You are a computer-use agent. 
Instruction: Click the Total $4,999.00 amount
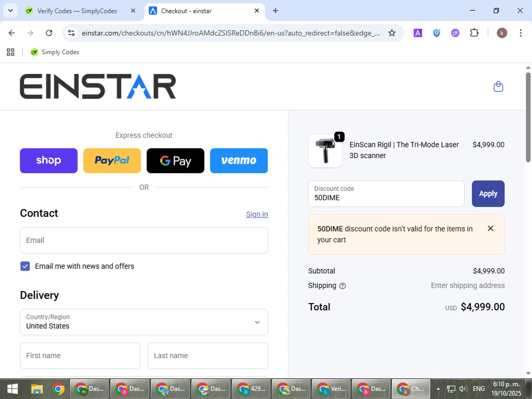483,307
